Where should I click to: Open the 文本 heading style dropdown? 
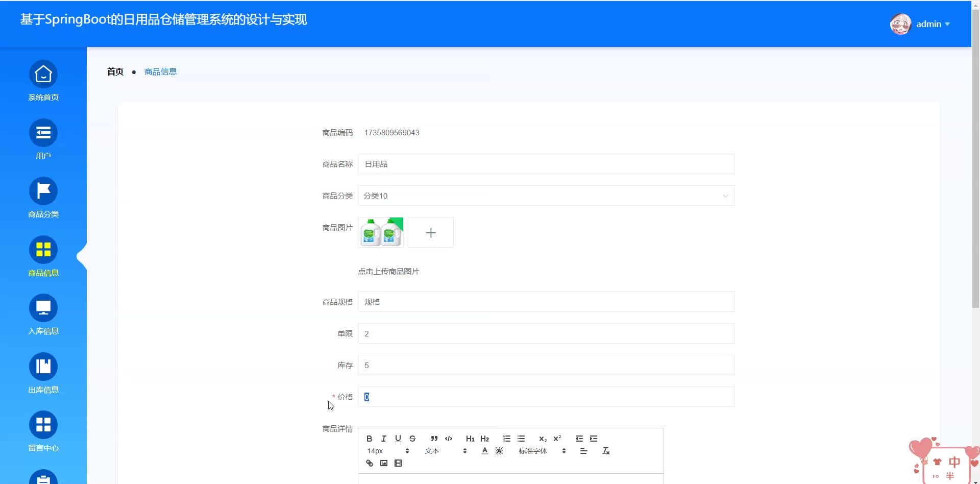(446, 451)
